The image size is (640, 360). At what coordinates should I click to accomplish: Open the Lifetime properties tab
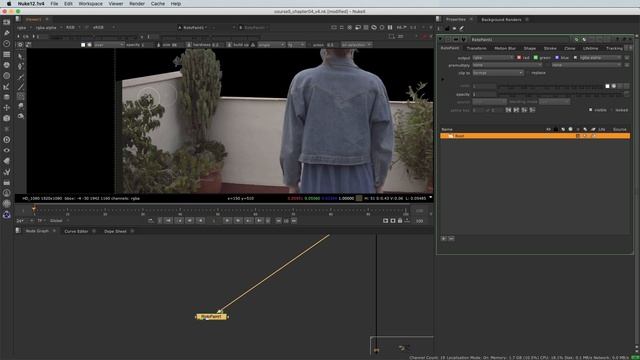point(590,48)
